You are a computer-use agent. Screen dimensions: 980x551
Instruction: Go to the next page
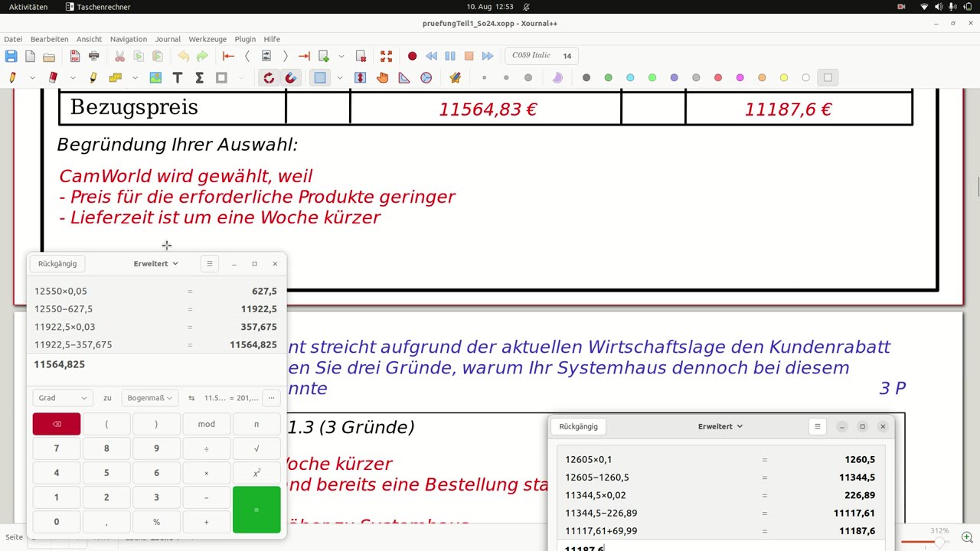285,56
